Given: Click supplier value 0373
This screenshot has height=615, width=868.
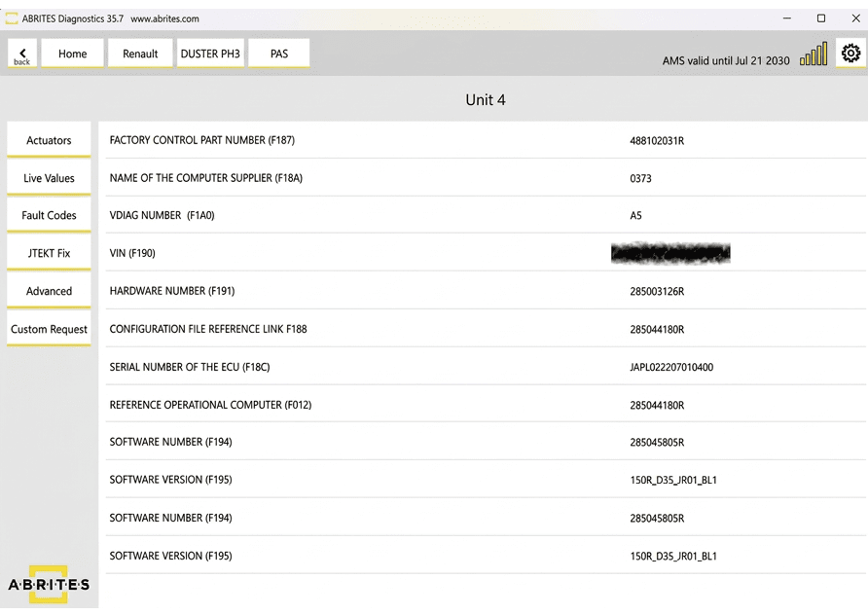Looking at the screenshot, I should click(x=640, y=178).
